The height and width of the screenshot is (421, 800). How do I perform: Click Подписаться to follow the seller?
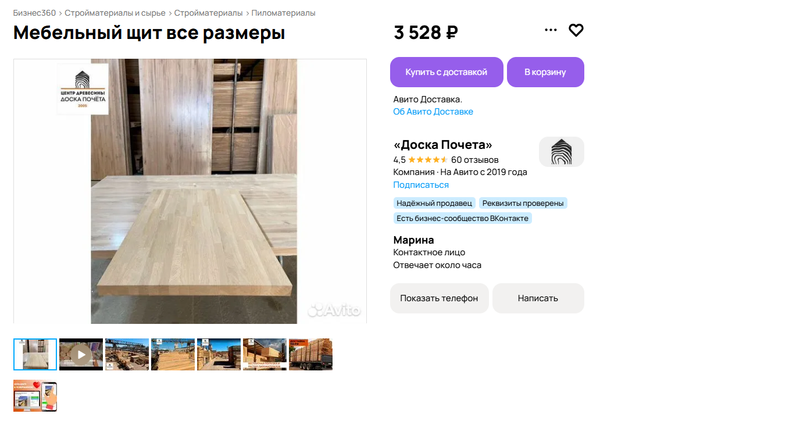point(421,185)
